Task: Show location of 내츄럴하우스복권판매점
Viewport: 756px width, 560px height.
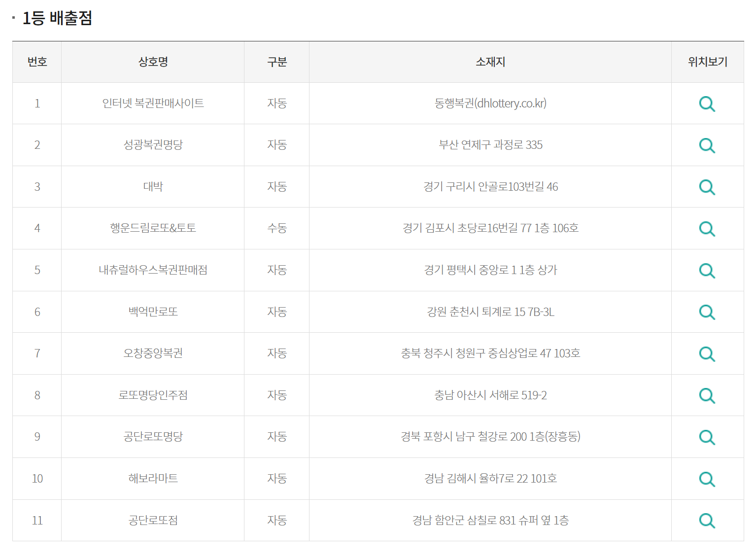Action: coord(707,270)
